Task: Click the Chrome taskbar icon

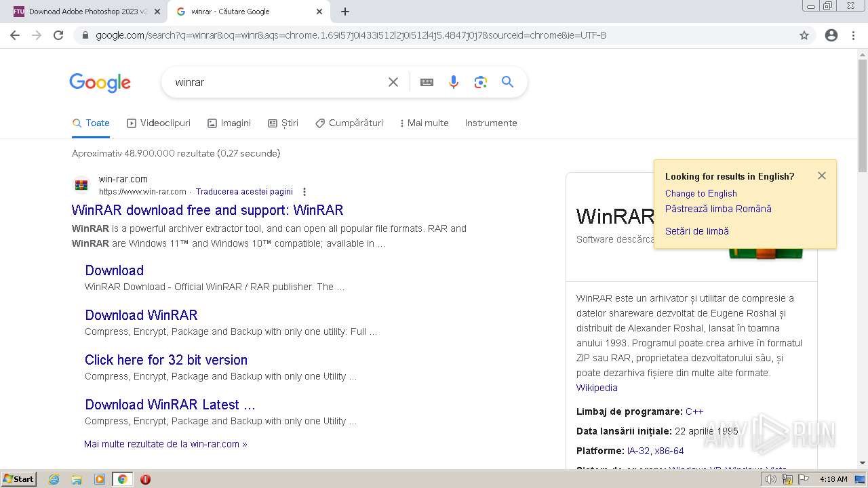Action: click(x=122, y=479)
